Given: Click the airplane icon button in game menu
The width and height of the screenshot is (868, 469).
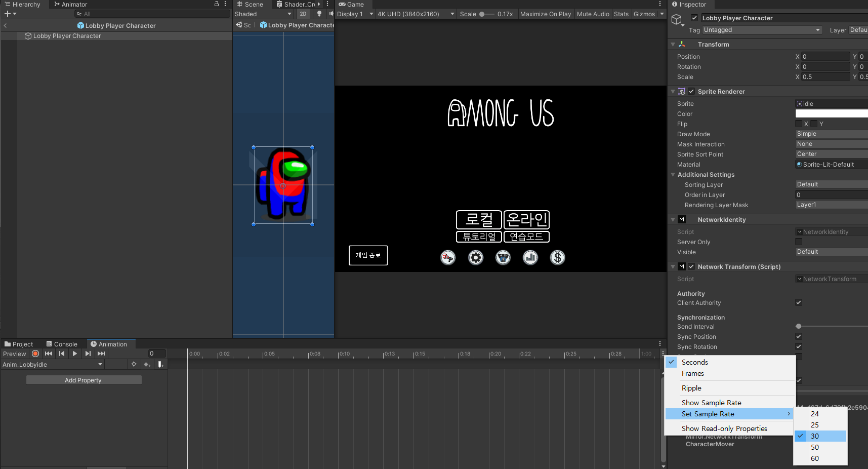Looking at the screenshot, I should pyautogui.click(x=448, y=258).
